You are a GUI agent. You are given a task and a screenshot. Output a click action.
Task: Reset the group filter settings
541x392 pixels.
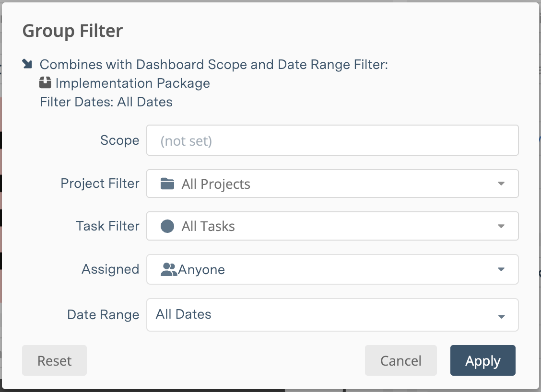click(x=54, y=360)
